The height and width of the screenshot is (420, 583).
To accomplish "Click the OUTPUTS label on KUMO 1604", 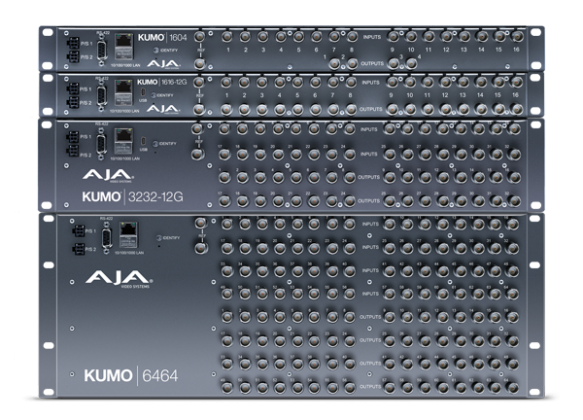I will [x=372, y=64].
